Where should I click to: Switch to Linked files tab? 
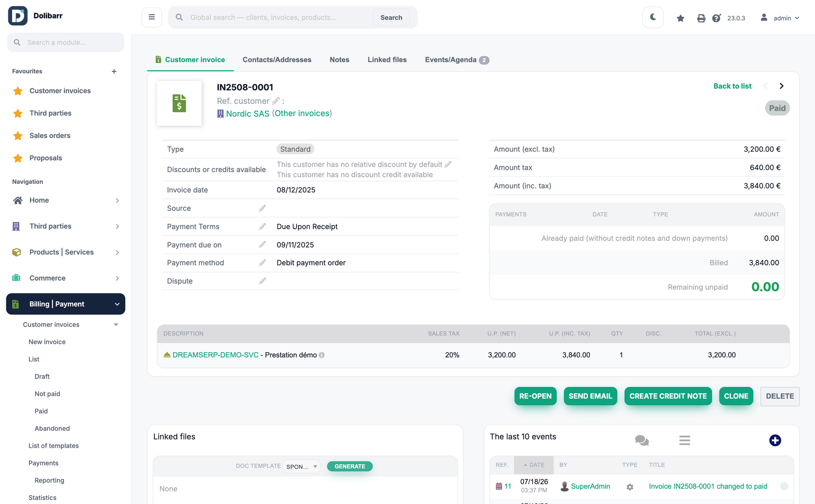[x=387, y=60]
